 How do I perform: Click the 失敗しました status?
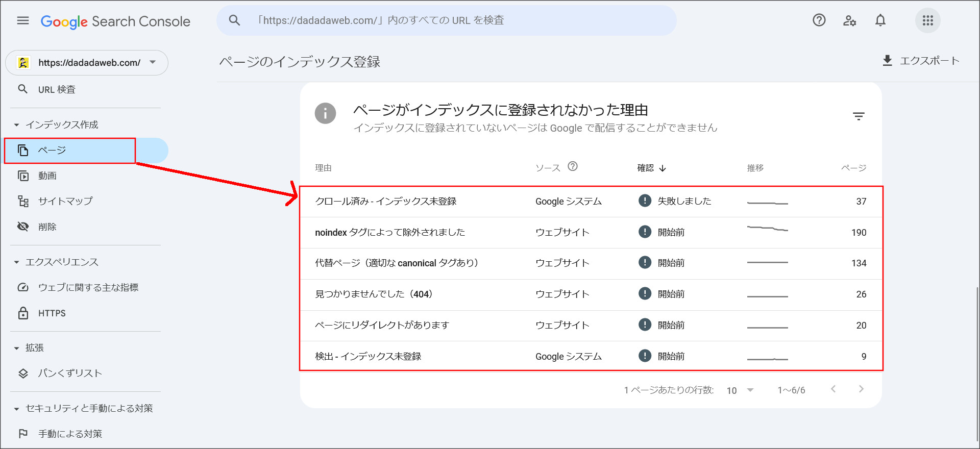684,201
